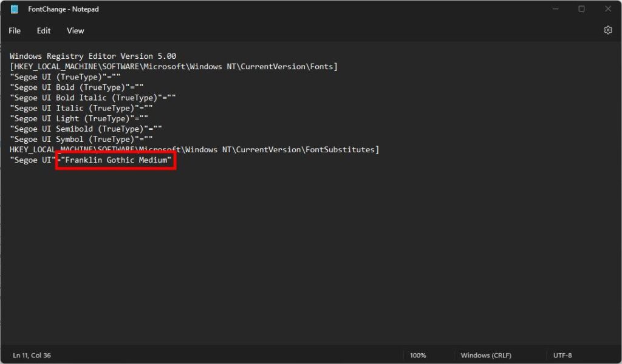Viewport: 622px width, 364px height.
Task: Open the Edit menu
Action: click(43, 30)
